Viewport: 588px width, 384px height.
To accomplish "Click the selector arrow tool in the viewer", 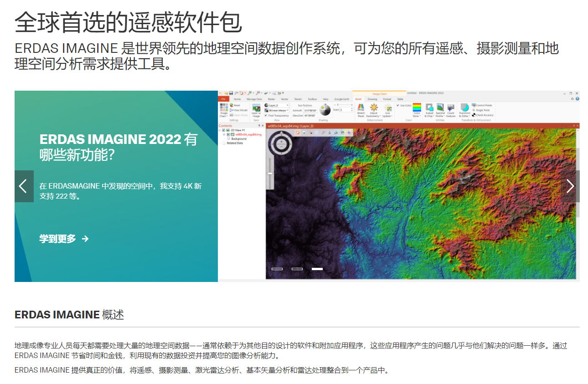I will pos(298,133).
